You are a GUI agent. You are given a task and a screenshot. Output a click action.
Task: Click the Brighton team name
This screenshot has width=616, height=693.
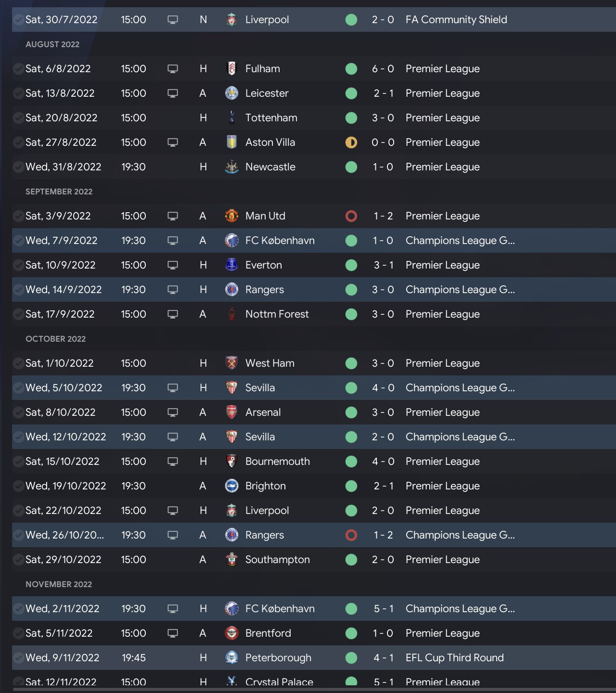click(265, 486)
